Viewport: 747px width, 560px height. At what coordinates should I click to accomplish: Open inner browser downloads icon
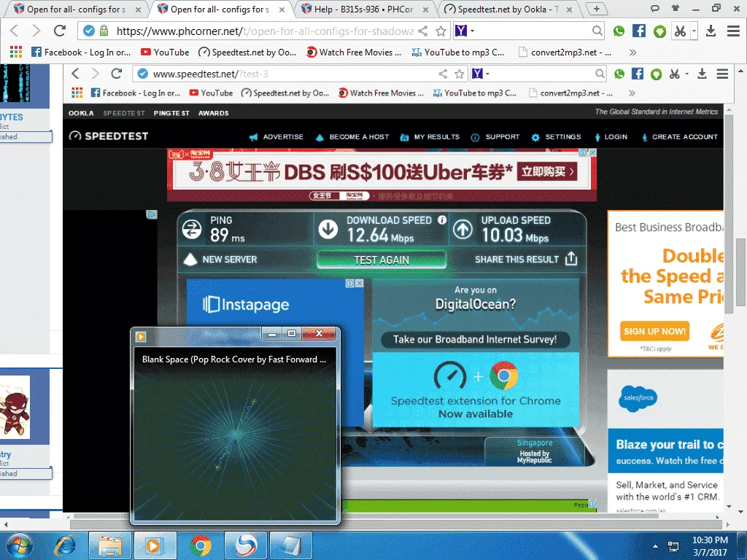(x=702, y=74)
